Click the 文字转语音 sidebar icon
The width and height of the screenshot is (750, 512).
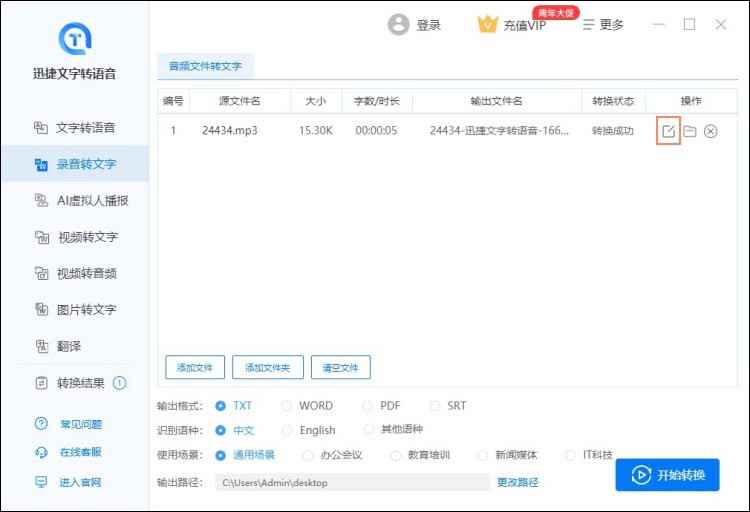coord(41,128)
